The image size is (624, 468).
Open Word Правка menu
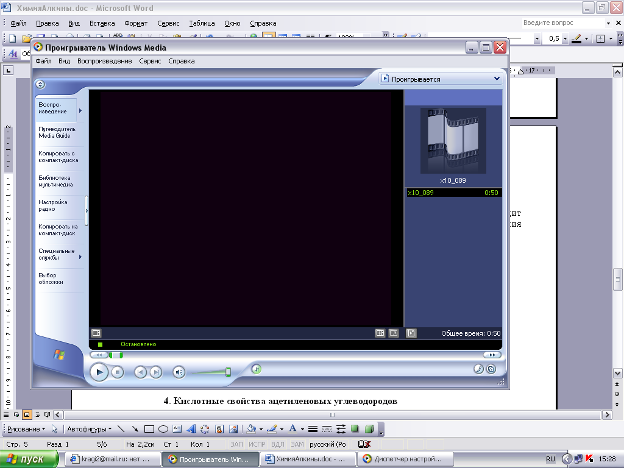click(47, 23)
